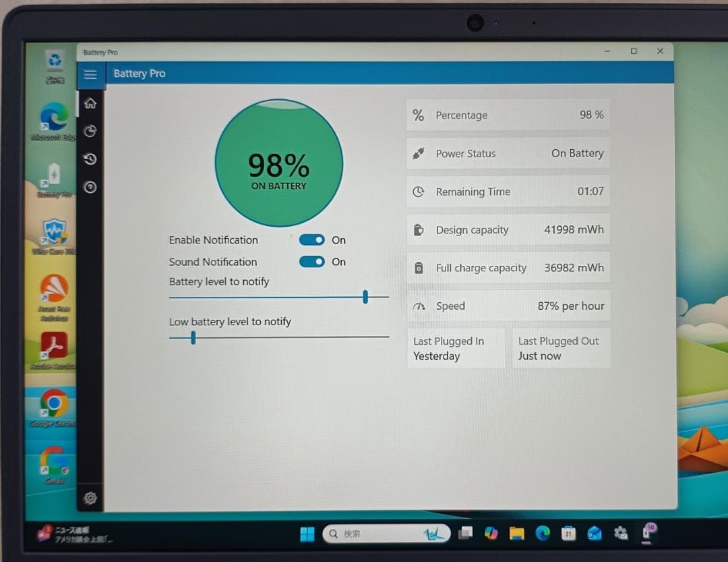728x562 pixels.
Task: Disable the Sound Notification toggle
Action: tap(311, 262)
